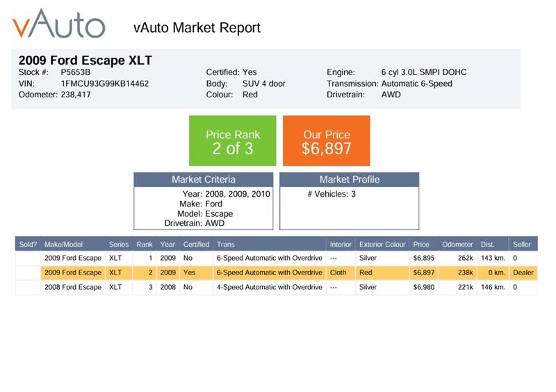Viewport: 556px width, 392px height.
Task: Click 4-Speed Automatic with Overdrive cell
Action: [270, 287]
